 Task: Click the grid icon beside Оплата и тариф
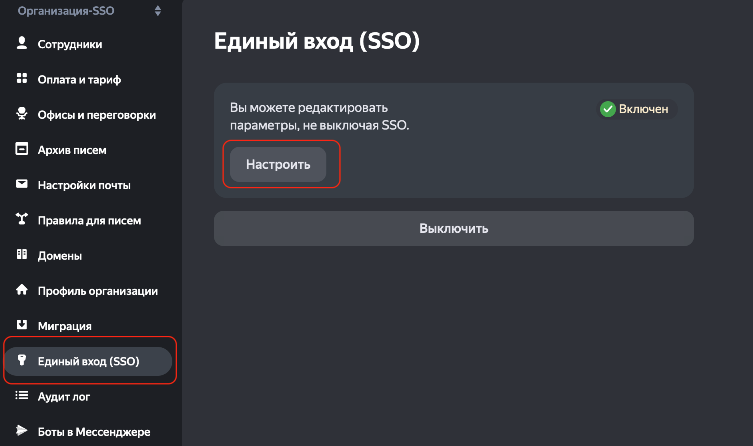(22, 78)
